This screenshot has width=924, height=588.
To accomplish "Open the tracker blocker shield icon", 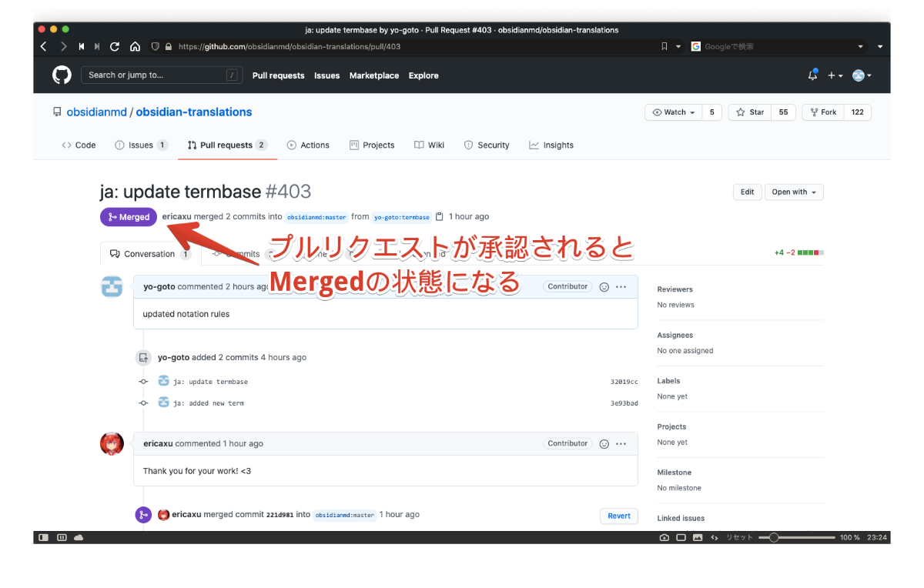I will [x=155, y=46].
